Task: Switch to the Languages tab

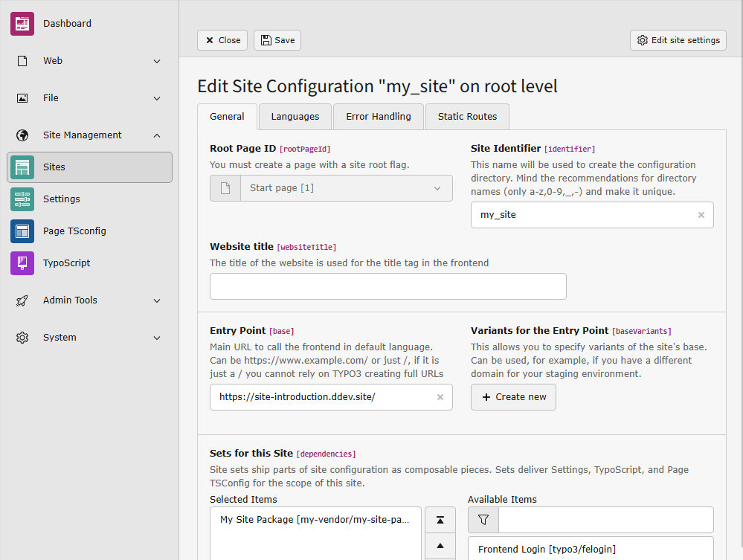Action: click(x=295, y=117)
